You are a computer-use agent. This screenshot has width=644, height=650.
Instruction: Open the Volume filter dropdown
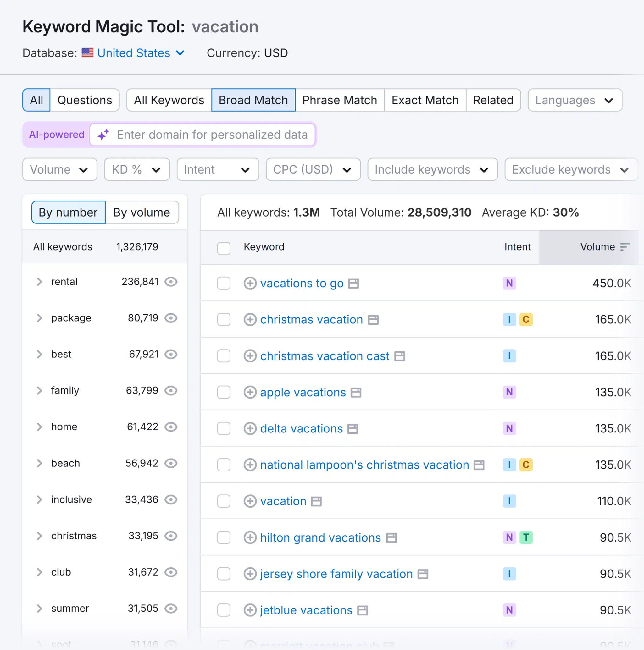tap(60, 169)
